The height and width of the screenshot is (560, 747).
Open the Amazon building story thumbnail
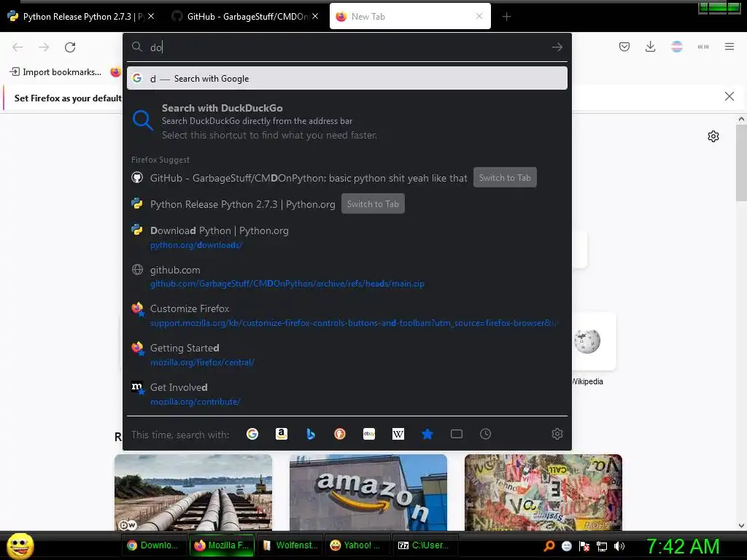tap(368, 492)
